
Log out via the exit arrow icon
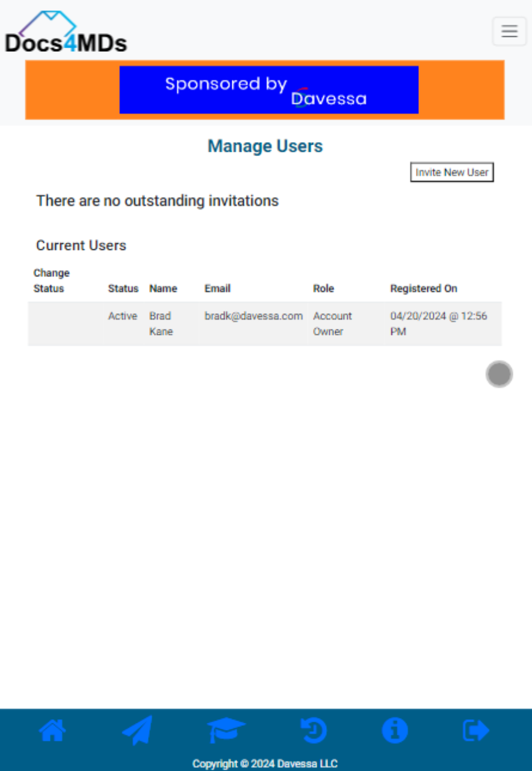coord(475,729)
